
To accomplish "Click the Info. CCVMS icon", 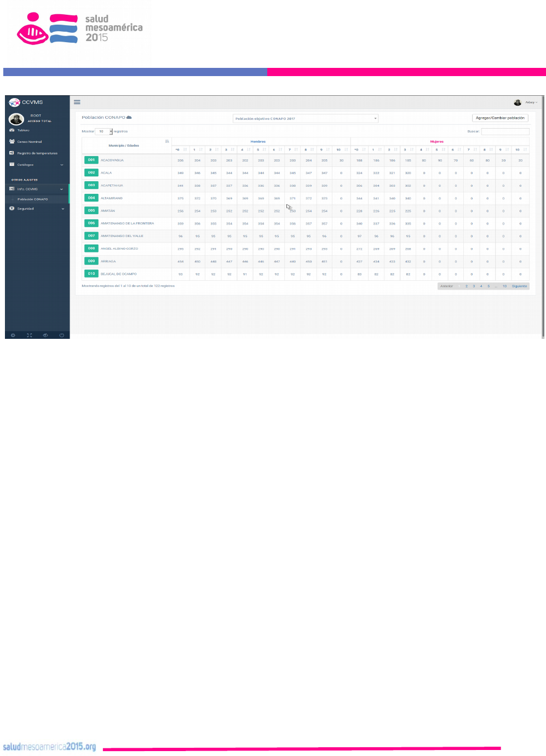I will [12, 189].
